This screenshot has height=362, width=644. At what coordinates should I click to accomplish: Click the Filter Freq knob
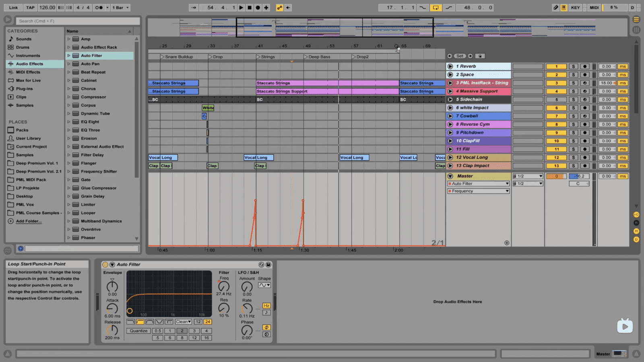pos(224,286)
